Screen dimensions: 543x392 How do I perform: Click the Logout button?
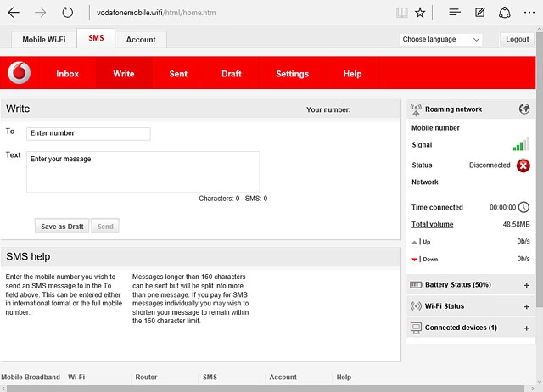tap(517, 40)
